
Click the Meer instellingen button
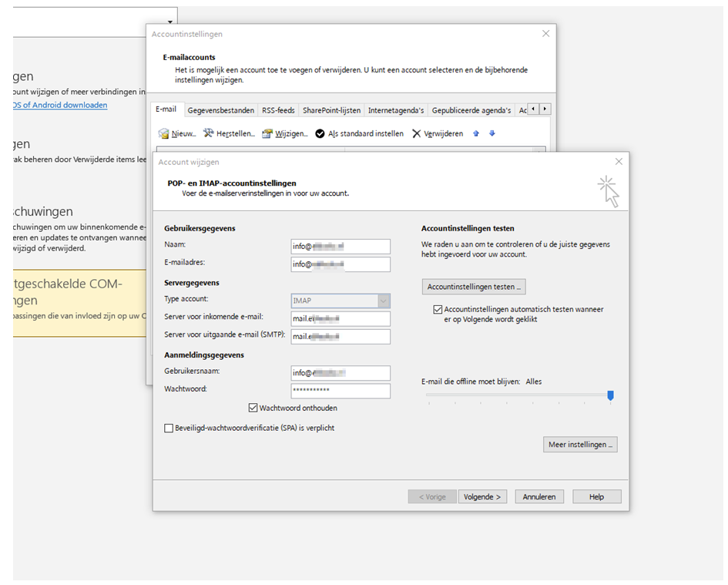[x=580, y=445]
